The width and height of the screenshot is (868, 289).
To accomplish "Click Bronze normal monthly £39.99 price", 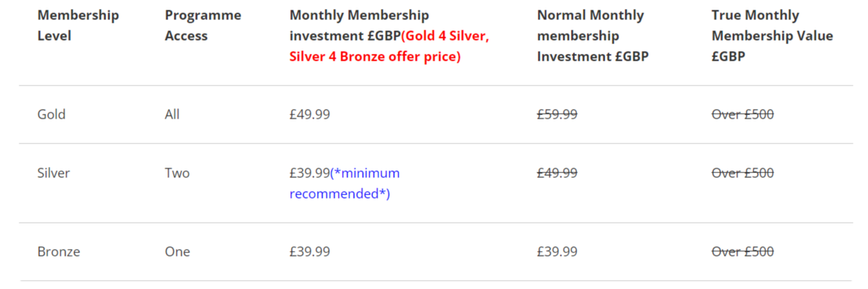I will [557, 252].
